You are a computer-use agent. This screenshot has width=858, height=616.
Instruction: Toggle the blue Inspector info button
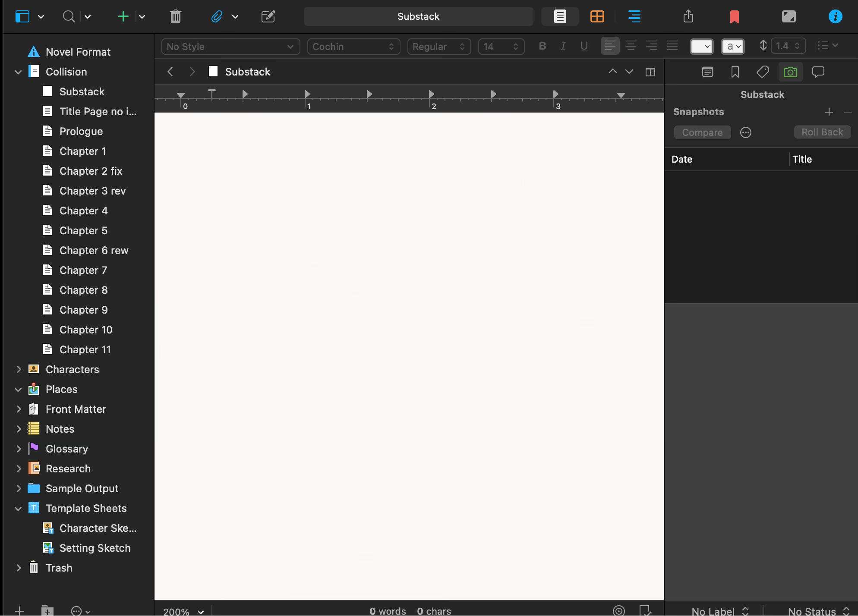(x=835, y=17)
